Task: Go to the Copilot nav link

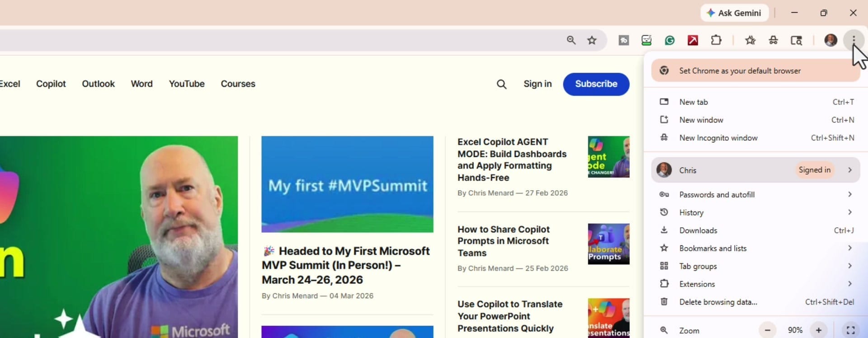Action: (51, 84)
